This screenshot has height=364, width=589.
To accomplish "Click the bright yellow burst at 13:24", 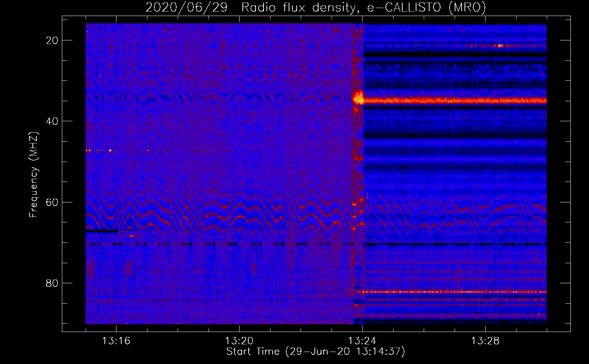I will 359,98.
